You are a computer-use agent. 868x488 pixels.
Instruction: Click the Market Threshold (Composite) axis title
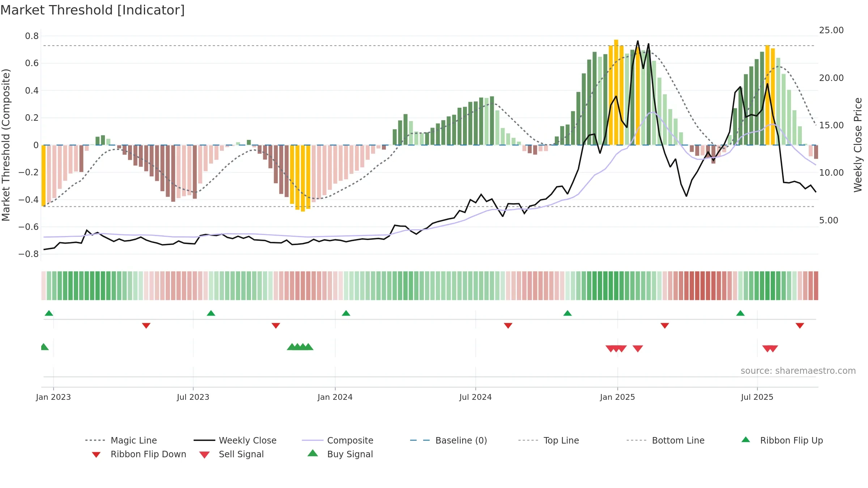click(6, 145)
